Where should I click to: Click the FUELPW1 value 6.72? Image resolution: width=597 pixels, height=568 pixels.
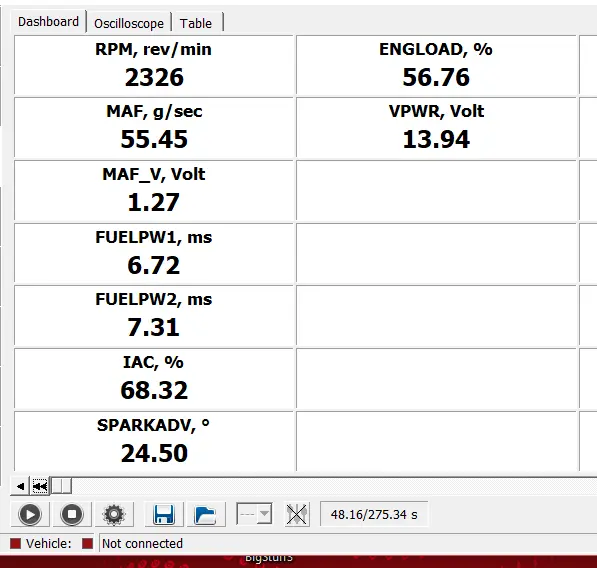coord(153,265)
